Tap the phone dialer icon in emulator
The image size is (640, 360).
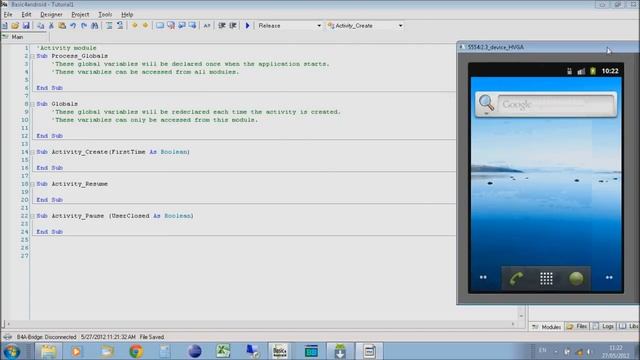(516, 278)
